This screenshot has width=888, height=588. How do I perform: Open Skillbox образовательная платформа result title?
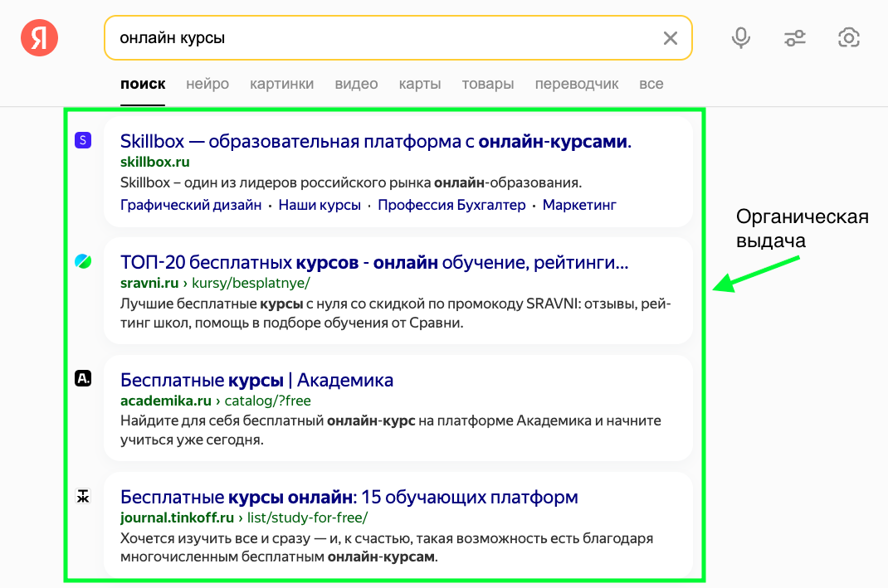tap(375, 141)
